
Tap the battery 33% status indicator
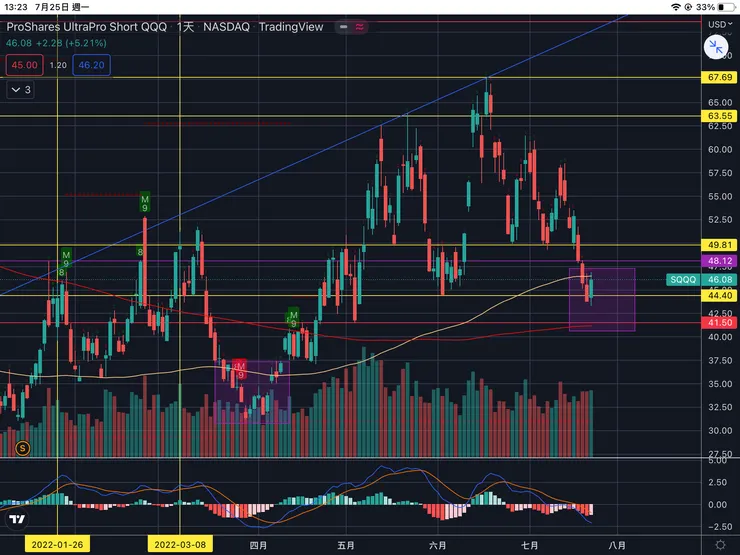coord(715,7)
